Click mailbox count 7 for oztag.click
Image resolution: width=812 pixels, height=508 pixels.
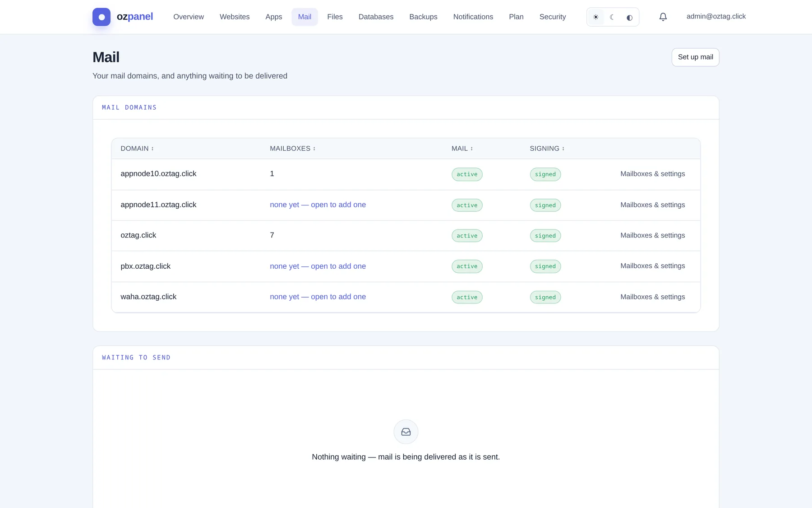272,235
